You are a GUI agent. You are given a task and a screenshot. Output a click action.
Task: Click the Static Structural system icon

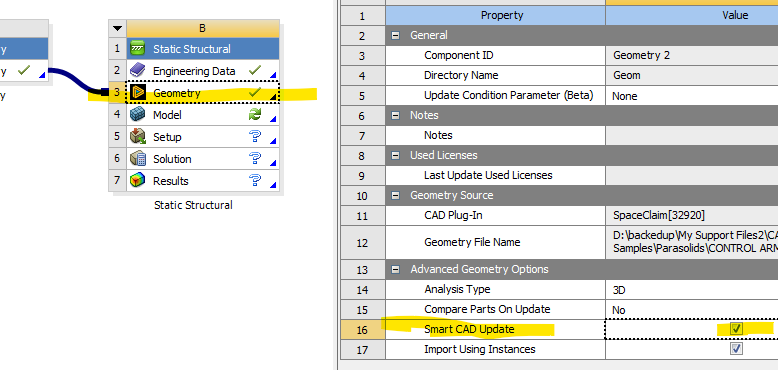coord(137,49)
